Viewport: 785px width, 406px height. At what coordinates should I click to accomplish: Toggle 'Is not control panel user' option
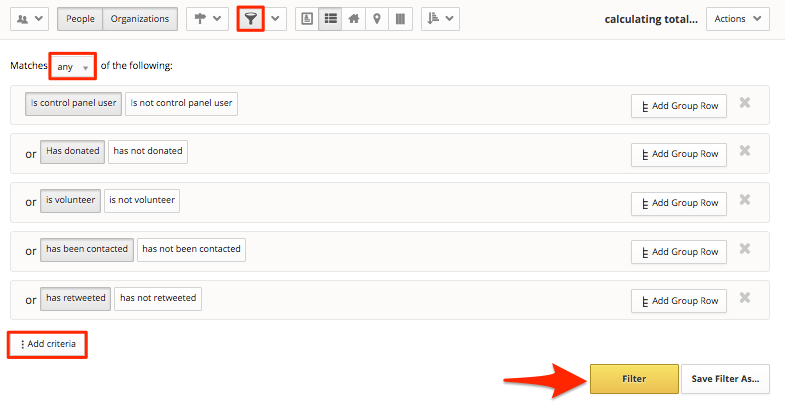[x=181, y=103]
